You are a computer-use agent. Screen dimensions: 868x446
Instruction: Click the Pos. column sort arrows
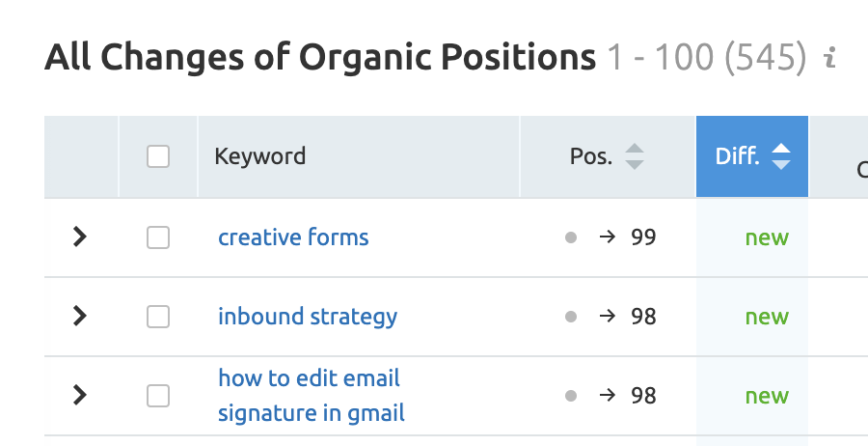point(634,156)
